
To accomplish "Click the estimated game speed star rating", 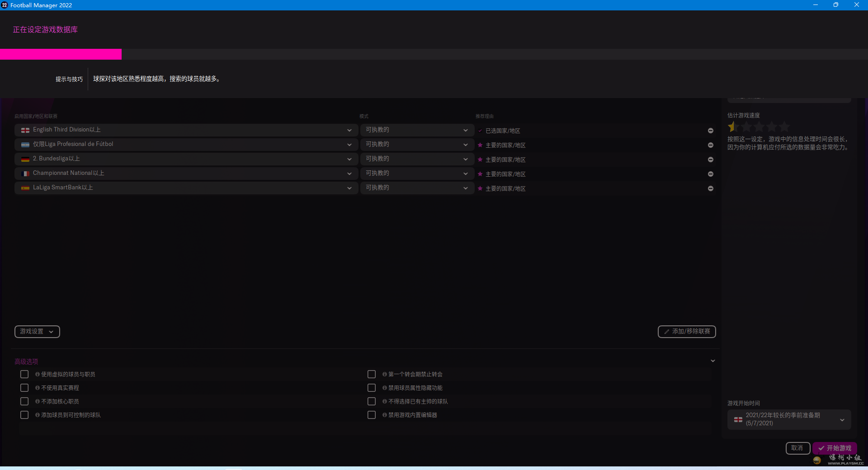I will pyautogui.click(x=759, y=127).
